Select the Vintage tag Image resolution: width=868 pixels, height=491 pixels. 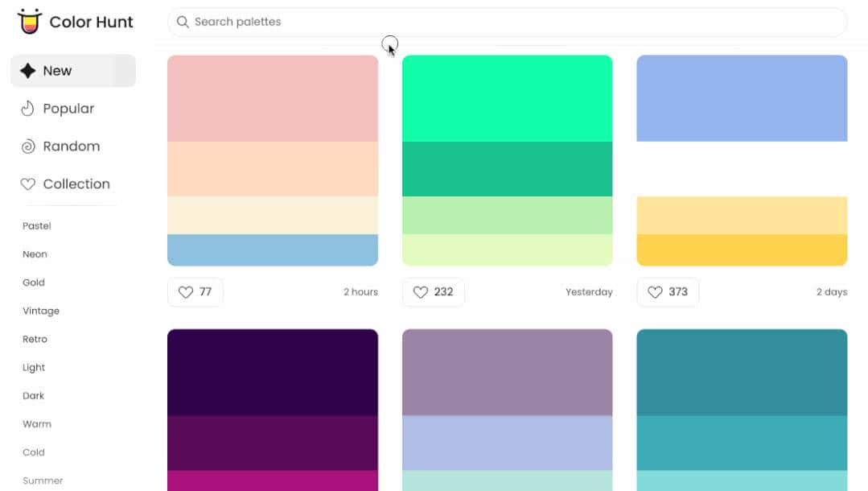(41, 311)
